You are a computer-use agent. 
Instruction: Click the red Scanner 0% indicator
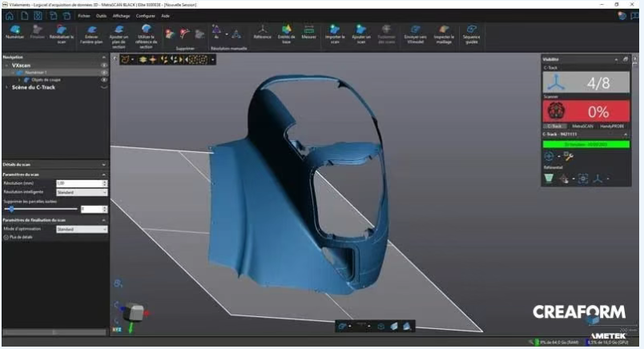click(586, 111)
